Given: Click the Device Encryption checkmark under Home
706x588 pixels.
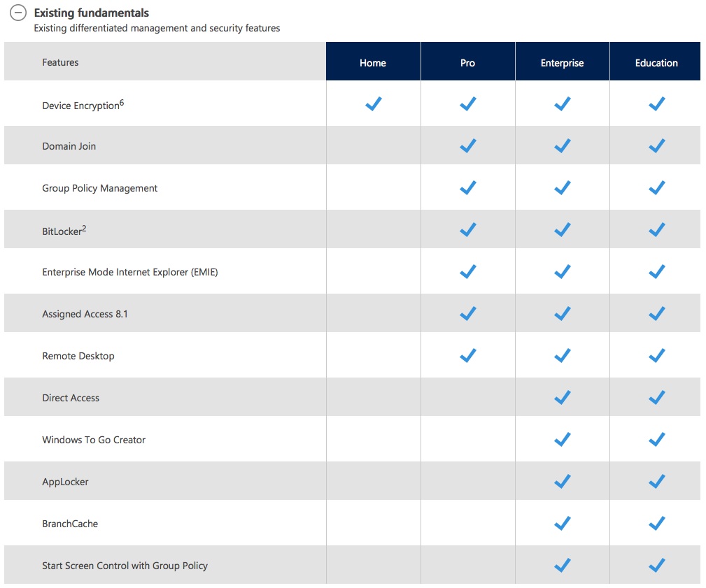Looking at the screenshot, I should (x=373, y=103).
